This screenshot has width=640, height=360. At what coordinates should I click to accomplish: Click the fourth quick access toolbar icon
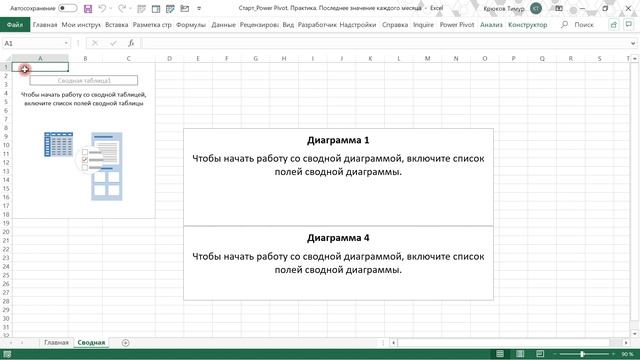tap(141, 8)
